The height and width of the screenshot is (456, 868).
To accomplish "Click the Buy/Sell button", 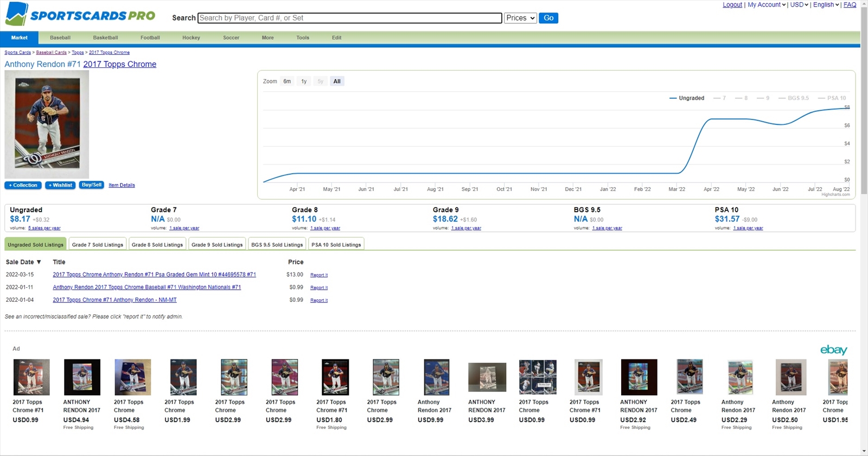I will click(91, 185).
